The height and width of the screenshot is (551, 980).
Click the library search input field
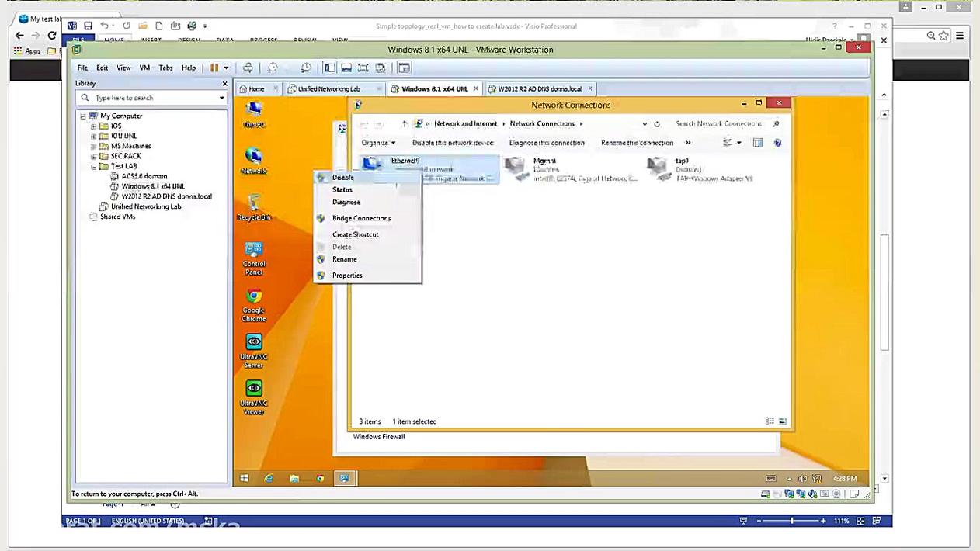tap(153, 98)
